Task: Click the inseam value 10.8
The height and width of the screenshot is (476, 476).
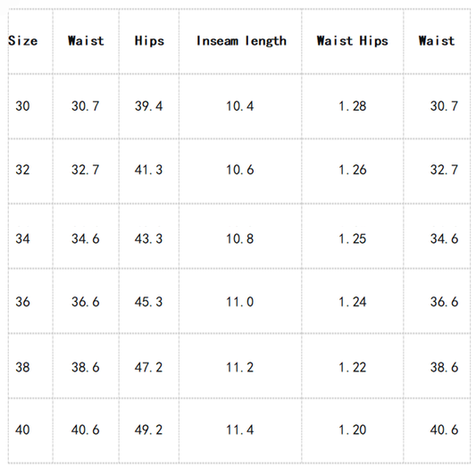Action: pyautogui.click(x=240, y=238)
